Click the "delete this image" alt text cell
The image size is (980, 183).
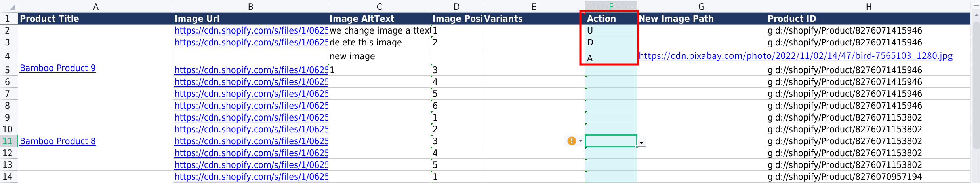point(379,42)
